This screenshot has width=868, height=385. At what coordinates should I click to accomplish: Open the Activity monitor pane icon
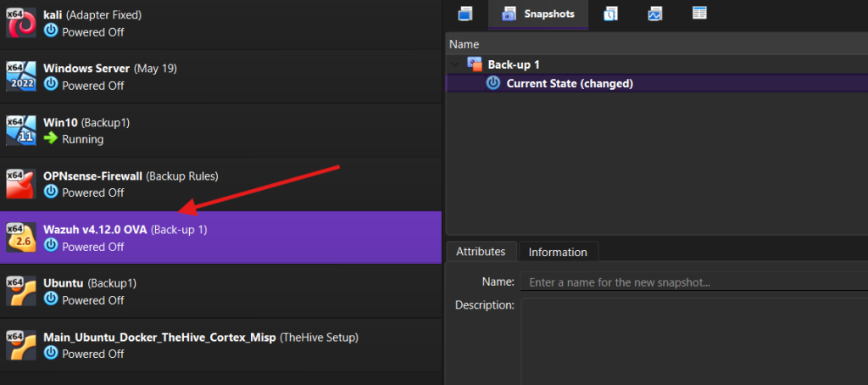[x=654, y=14]
